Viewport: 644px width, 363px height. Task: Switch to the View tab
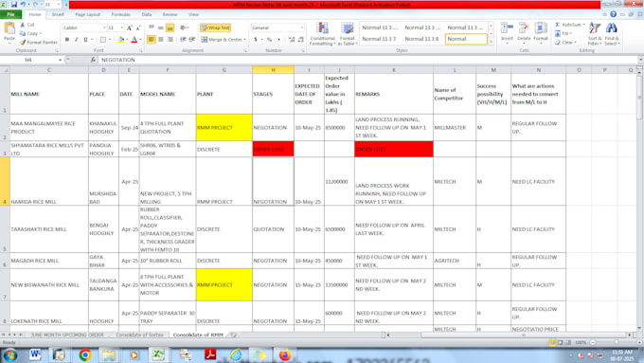click(x=193, y=14)
